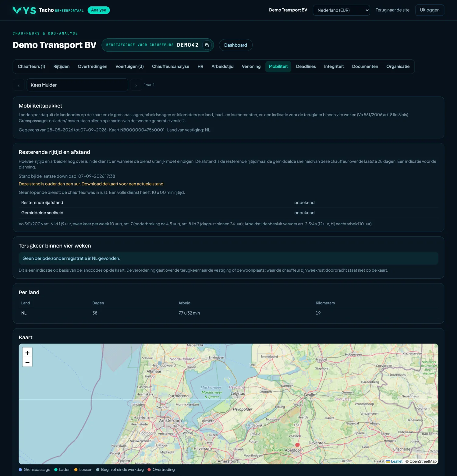Click the 19 kilometers cell

coord(318,313)
